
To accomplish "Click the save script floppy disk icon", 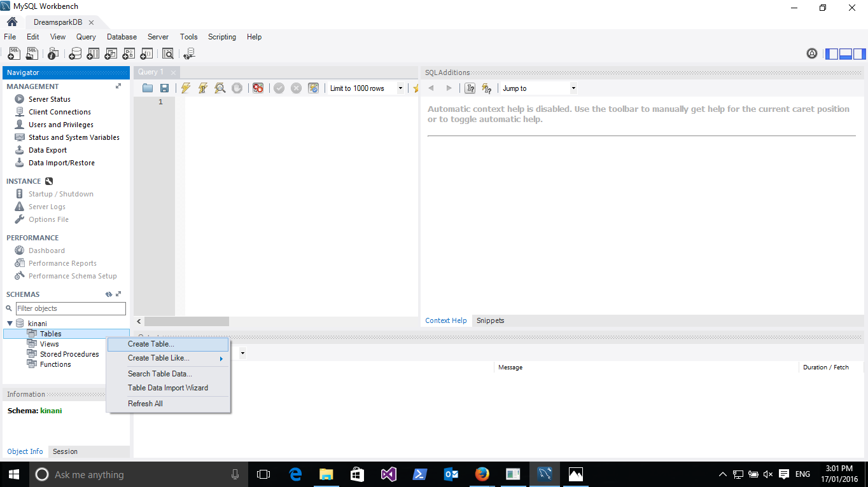I will (164, 88).
